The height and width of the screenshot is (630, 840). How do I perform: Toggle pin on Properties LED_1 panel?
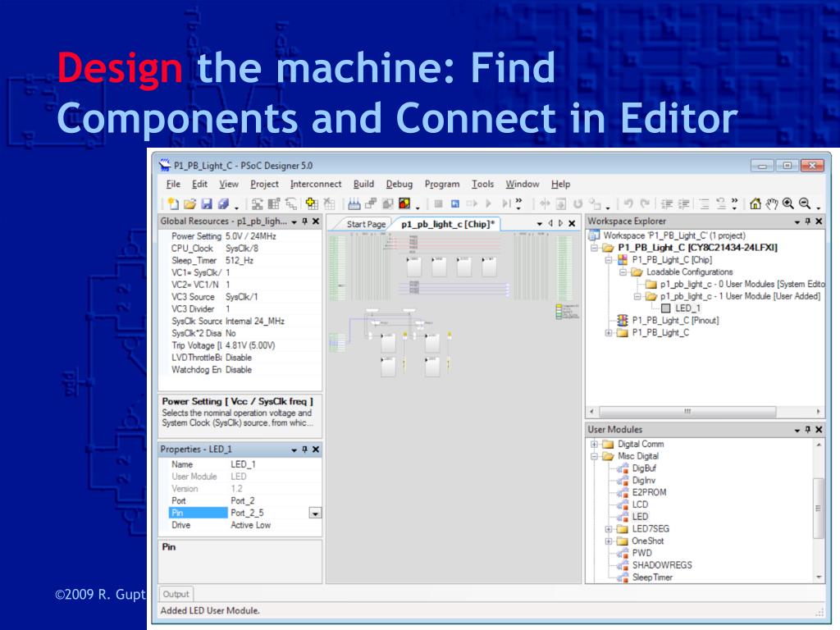[x=305, y=450]
